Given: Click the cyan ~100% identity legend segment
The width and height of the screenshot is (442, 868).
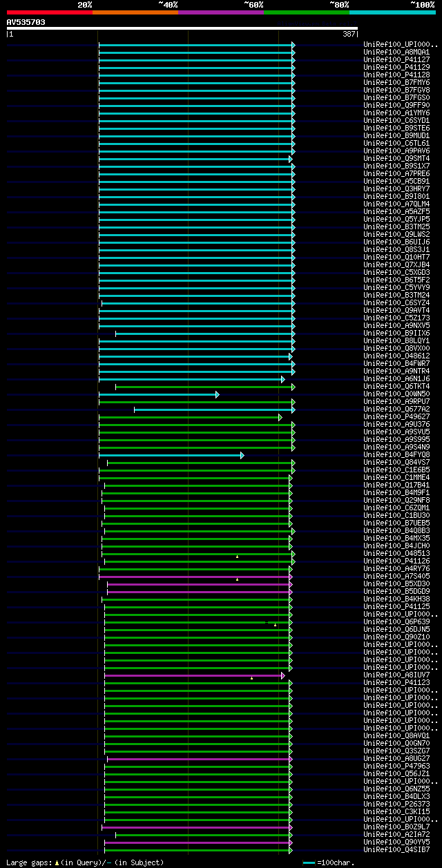Looking at the screenshot, I should 392,12.
